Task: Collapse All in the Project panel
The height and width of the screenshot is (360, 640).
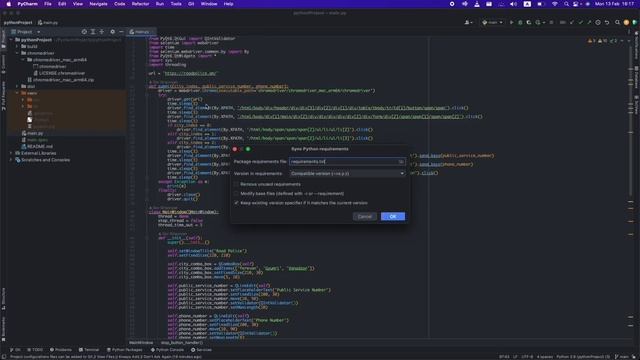Action: coord(102,31)
